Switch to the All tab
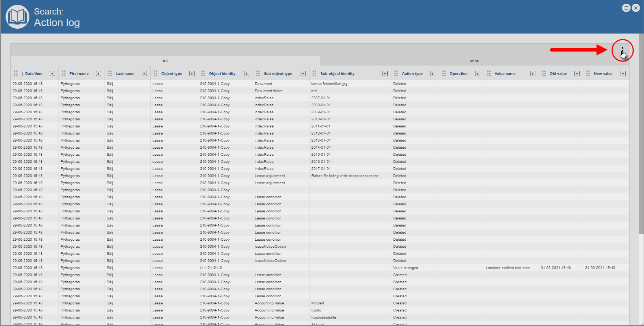This screenshot has height=326, width=644. pos(165,61)
